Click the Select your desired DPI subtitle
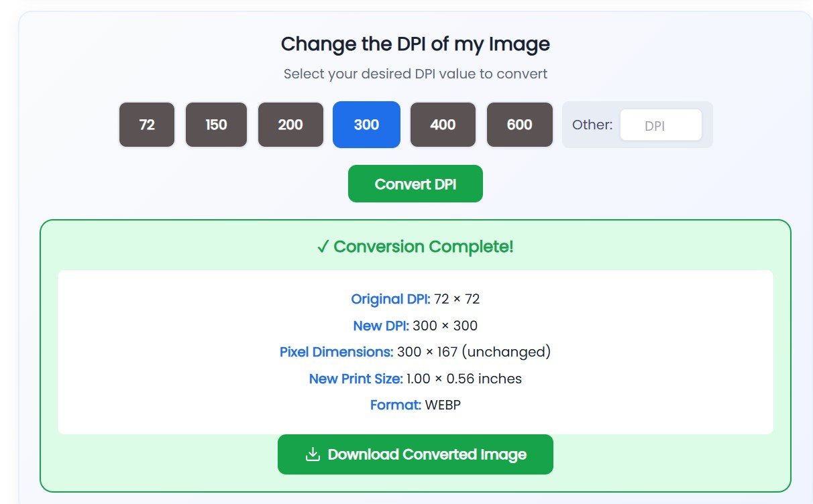 (x=415, y=74)
